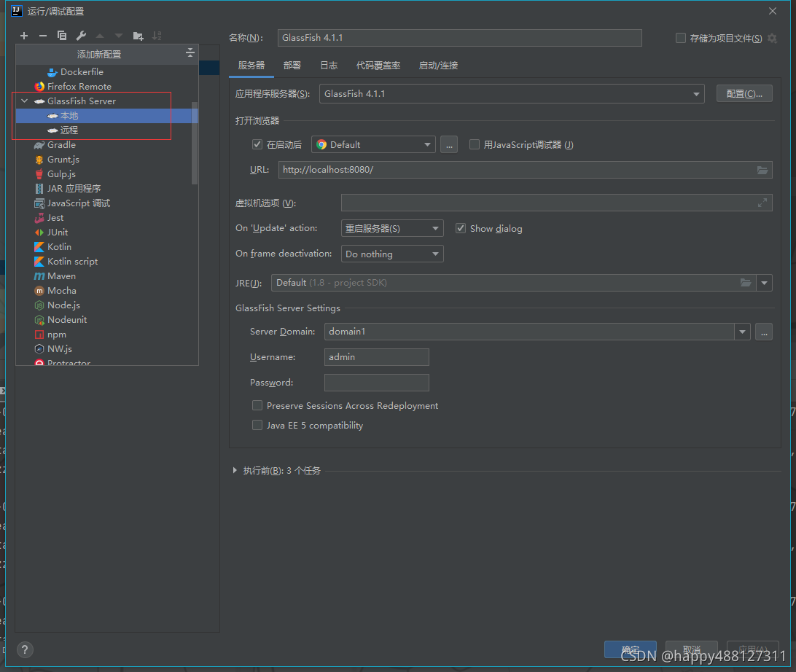Click the move-to-new-folder icon in toolbar

(138, 36)
